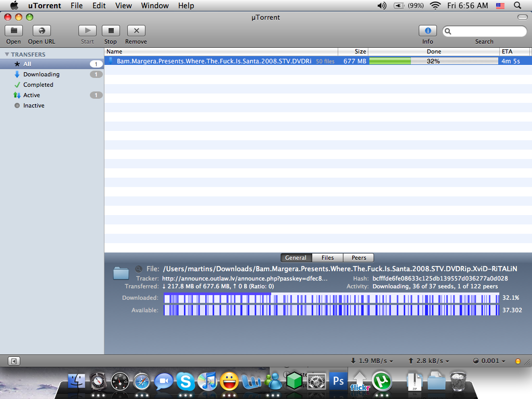Click the torrent hash value

[x=440, y=278]
